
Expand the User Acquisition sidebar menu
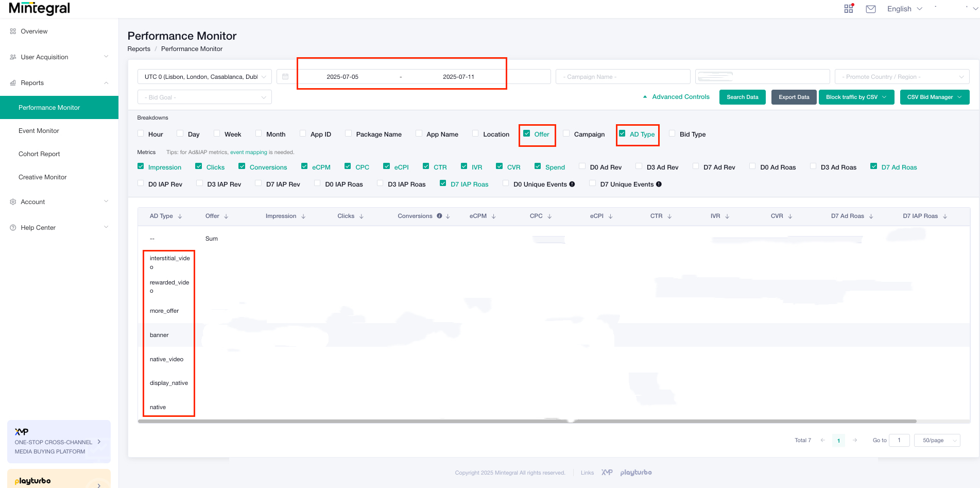pos(59,57)
